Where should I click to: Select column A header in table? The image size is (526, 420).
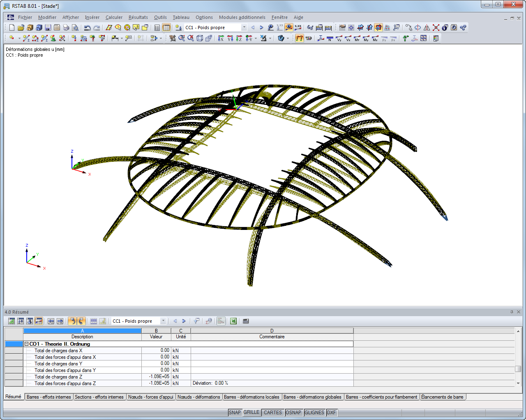click(x=82, y=331)
